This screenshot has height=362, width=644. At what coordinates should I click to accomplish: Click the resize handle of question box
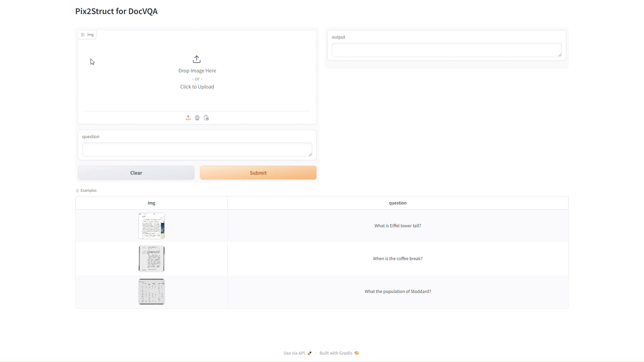pyautogui.click(x=310, y=155)
